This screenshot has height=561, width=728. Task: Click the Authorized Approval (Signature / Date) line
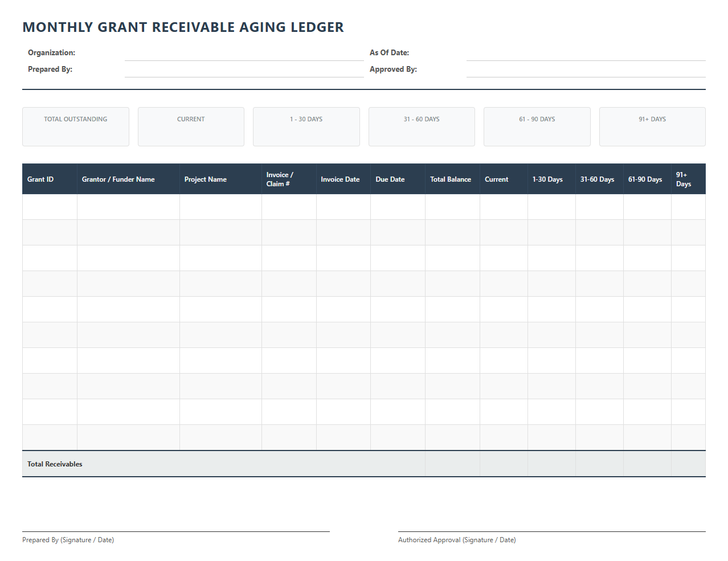click(x=552, y=532)
